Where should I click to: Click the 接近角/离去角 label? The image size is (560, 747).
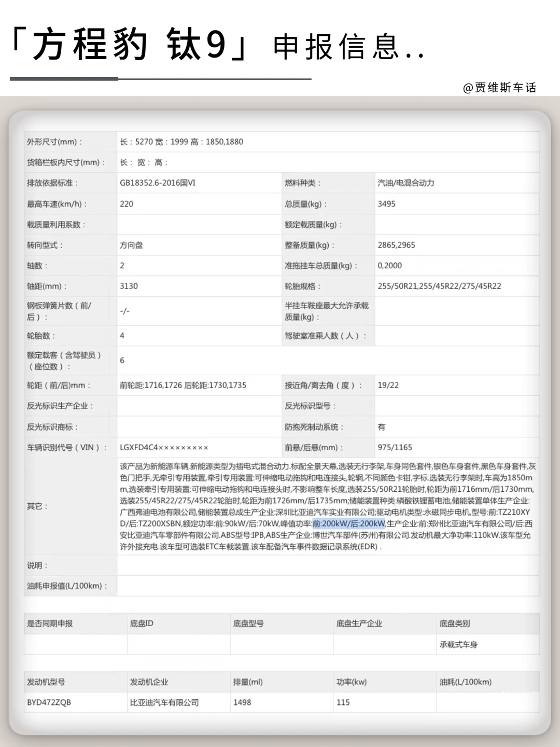tap(324, 385)
